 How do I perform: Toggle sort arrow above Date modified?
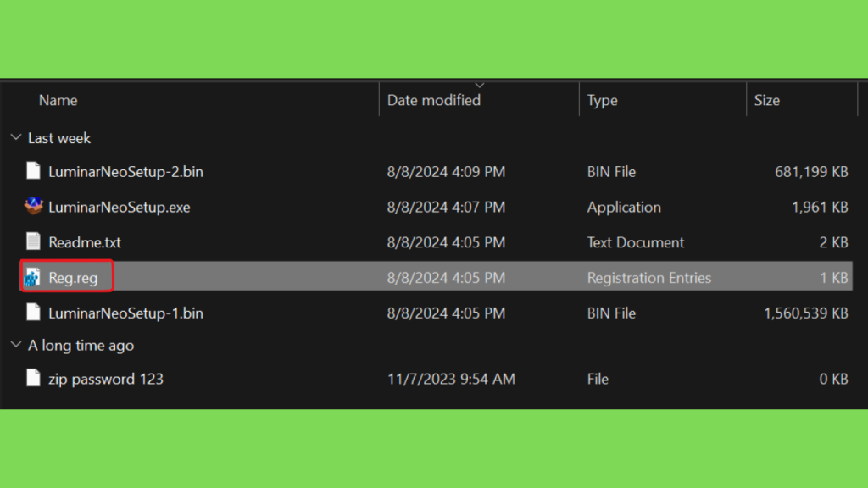[480, 86]
